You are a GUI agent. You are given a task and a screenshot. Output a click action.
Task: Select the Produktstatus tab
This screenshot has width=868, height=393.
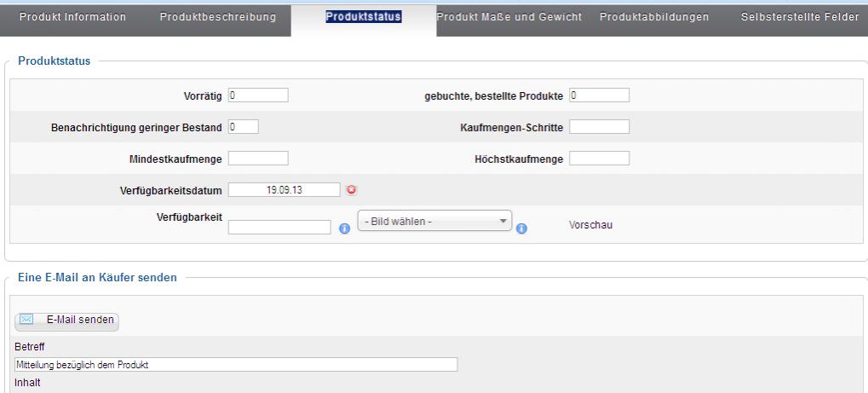click(x=364, y=17)
